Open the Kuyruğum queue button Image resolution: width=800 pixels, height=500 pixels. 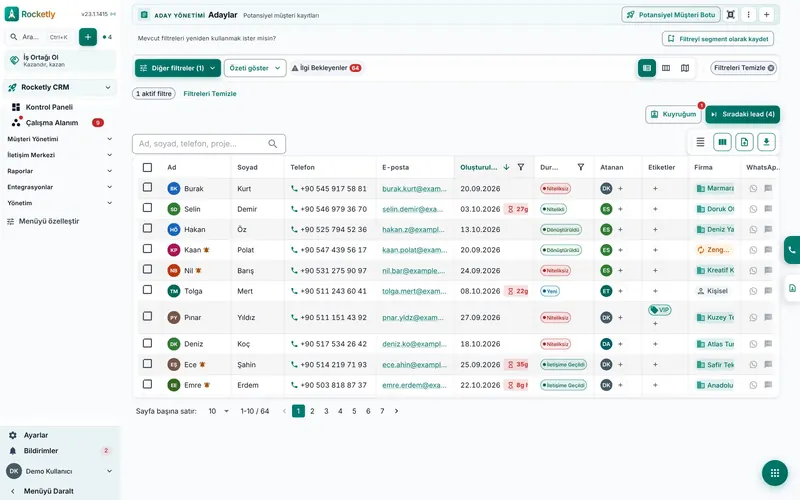[673, 114]
